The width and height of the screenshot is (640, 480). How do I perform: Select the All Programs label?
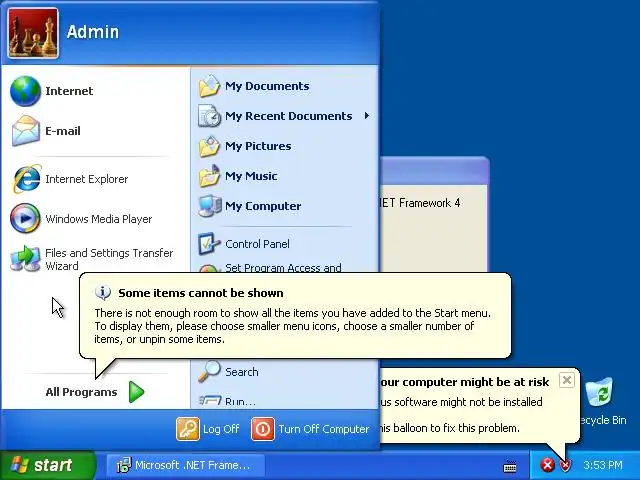tap(81, 392)
